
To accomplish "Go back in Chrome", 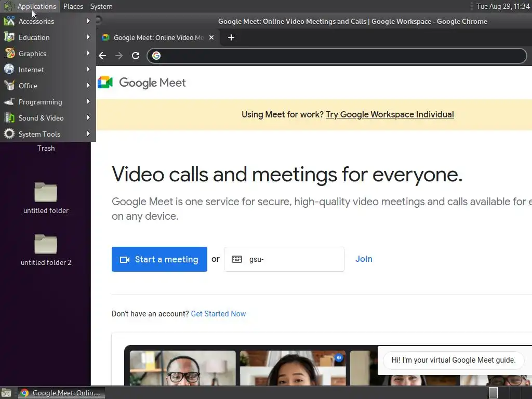I will coord(102,56).
